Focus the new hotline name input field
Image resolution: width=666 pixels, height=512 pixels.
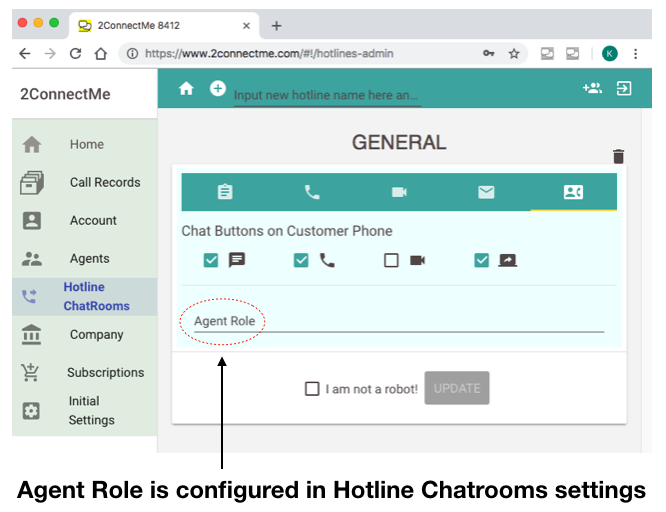pos(327,95)
